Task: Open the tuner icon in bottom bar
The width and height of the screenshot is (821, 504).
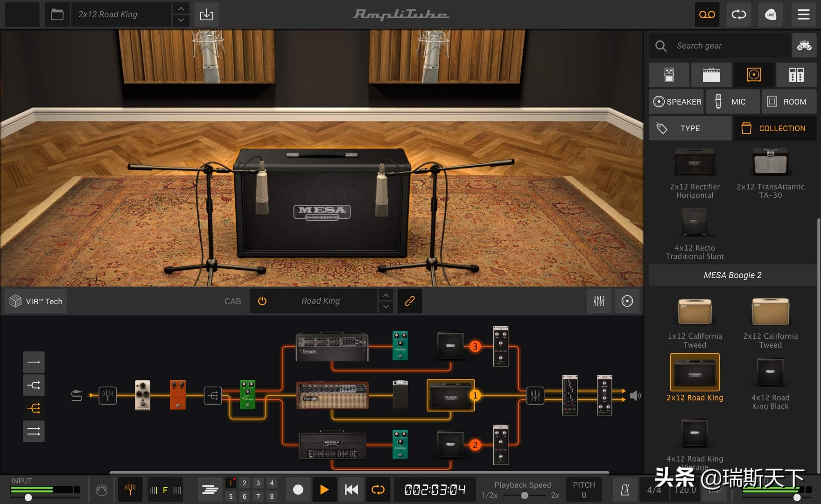Action: click(130, 490)
